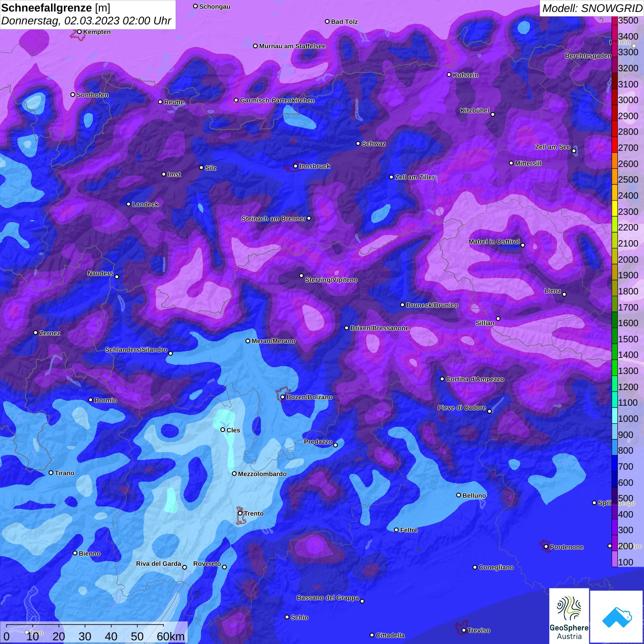Click the Berchtesgaden label

pyautogui.click(x=588, y=56)
